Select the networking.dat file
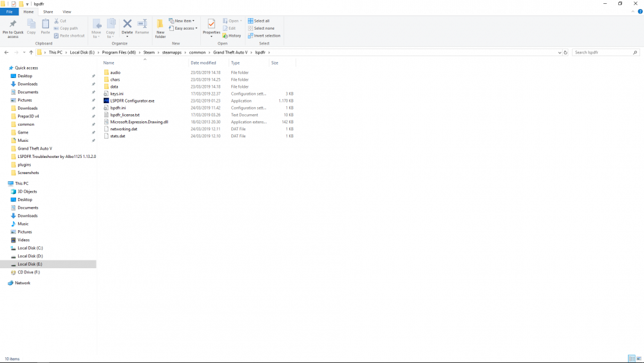This screenshot has height=363, width=644. coord(123,129)
